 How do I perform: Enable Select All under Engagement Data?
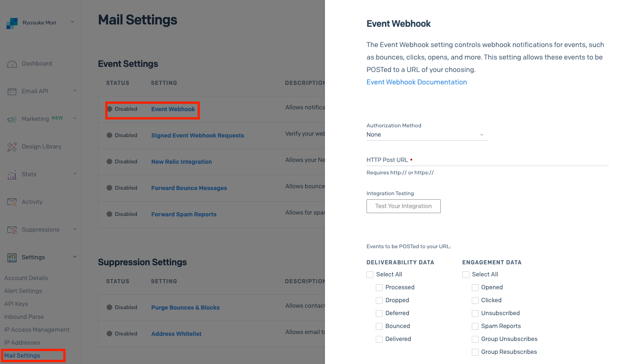[466, 274]
